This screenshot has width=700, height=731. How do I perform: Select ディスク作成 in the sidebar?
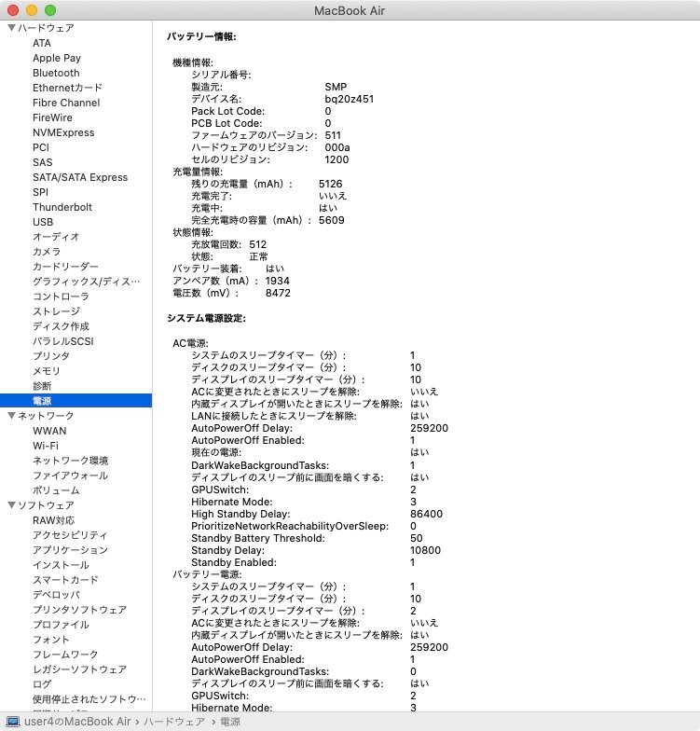click(61, 326)
